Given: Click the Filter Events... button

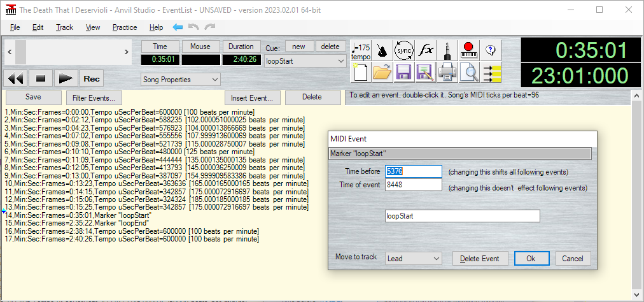Looking at the screenshot, I should (94, 97).
